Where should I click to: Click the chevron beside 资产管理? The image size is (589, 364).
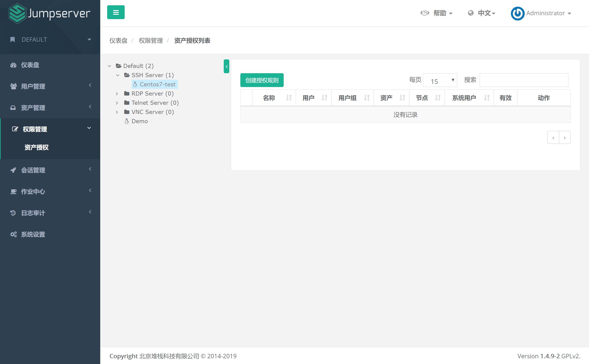click(90, 106)
